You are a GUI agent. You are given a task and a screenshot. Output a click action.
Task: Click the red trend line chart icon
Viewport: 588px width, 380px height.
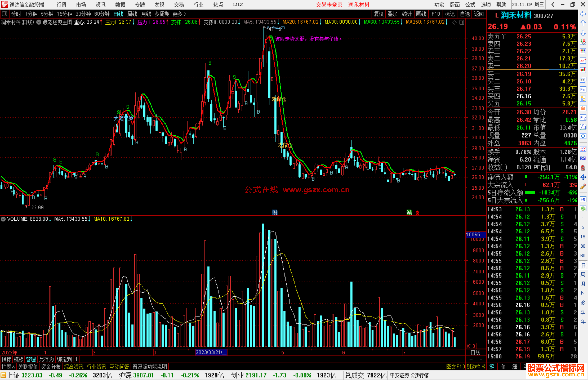pos(583,61)
